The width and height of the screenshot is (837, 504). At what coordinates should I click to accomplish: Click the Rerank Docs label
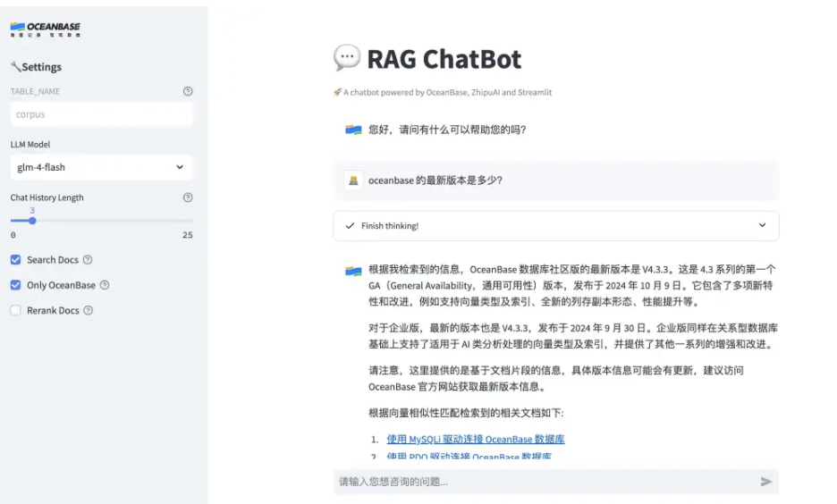[x=54, y=310]
